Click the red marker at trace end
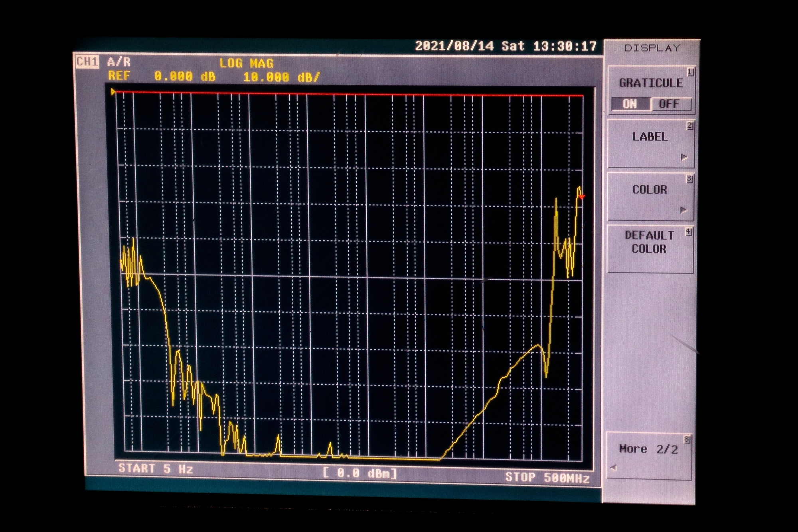798x532 pixels. coord(582,196)
